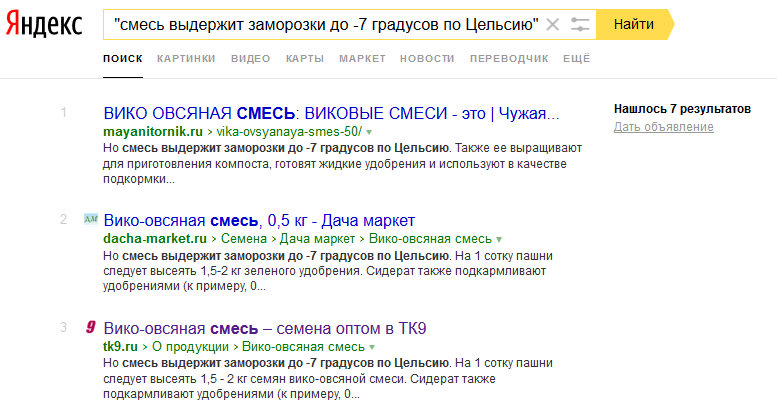777x416 pixels.
Task: Open result Вико-овсяная смесь – семена оптом в ТК9
Action: [265, 328]
